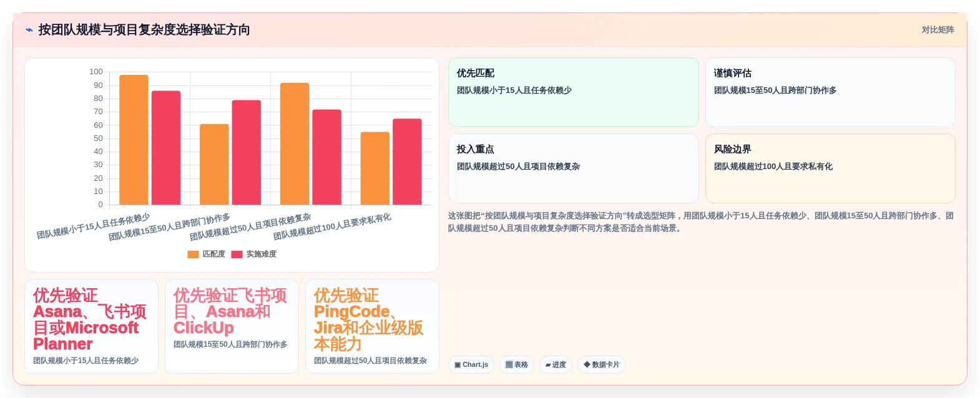
Task: Select the 风险边界 matrix card
Action: click(830, 168)
